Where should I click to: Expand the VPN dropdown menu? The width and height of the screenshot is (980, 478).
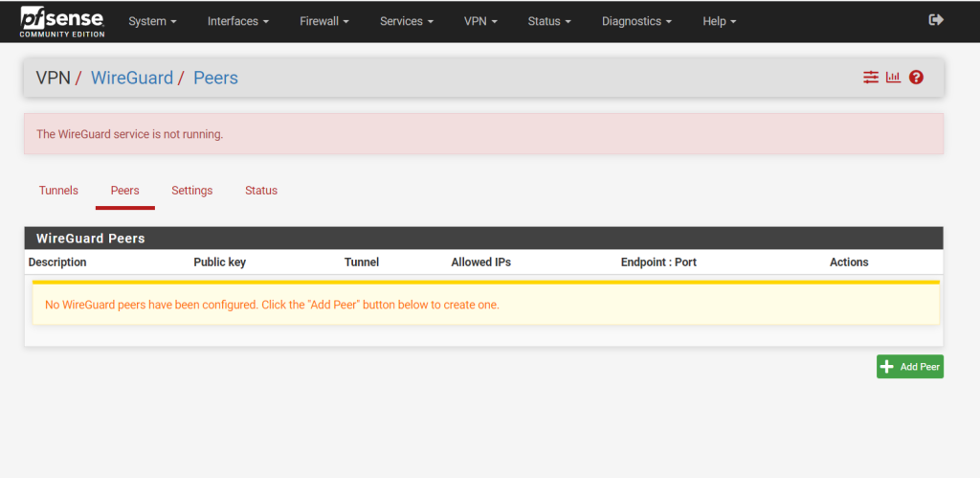(480, 21)
